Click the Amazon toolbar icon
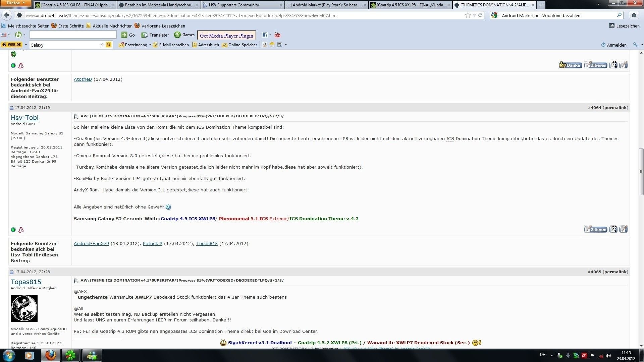The image size is (644, 362). (x=265, y=45)
